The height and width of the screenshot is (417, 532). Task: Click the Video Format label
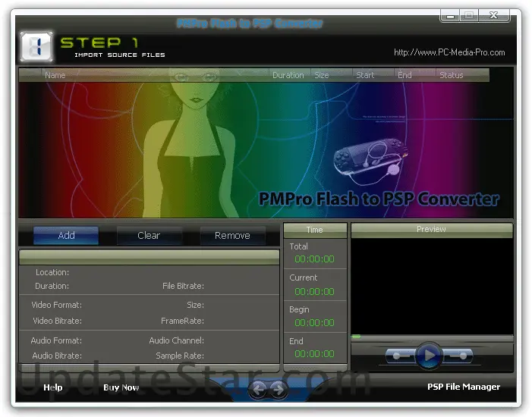[x=57, y=305]
